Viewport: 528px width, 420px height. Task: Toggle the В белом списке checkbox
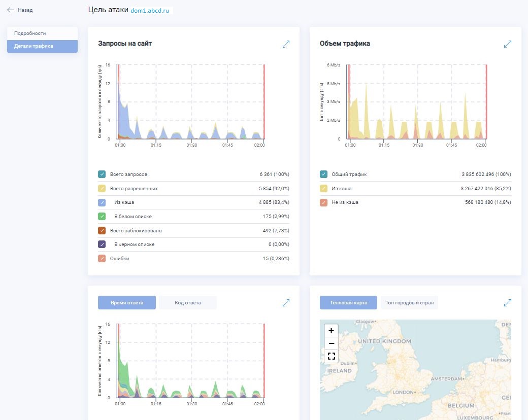pos(102,217)
